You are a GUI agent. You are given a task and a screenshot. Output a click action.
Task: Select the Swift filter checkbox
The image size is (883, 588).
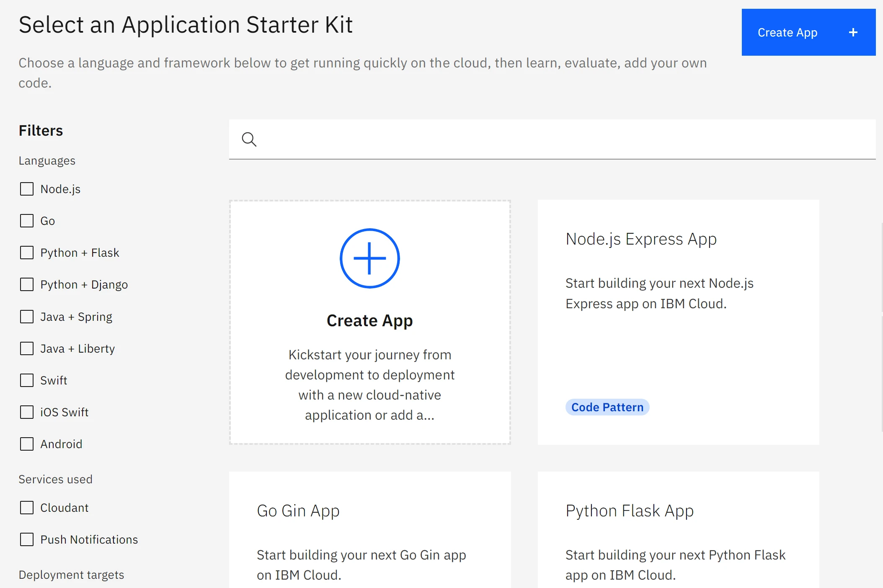coord(27,380)
